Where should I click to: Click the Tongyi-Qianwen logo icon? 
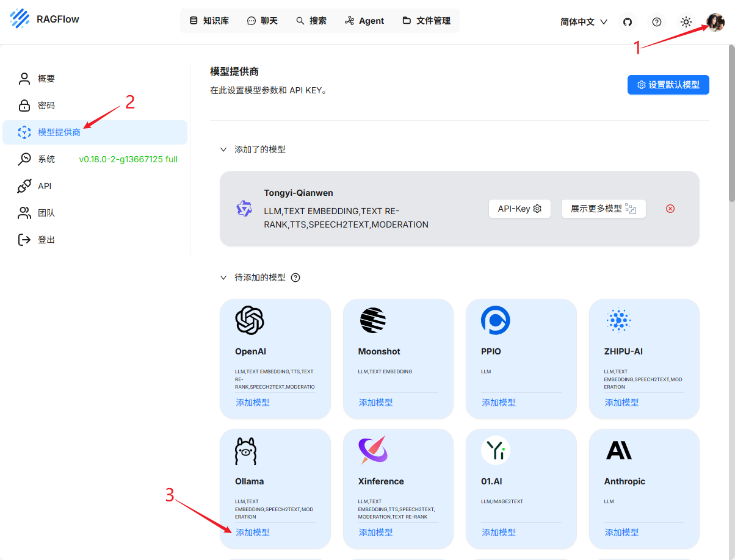point(244,209)
